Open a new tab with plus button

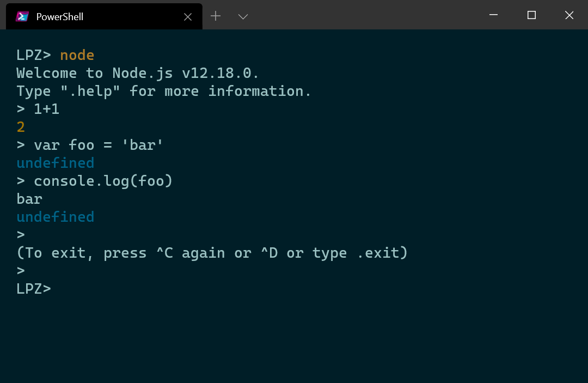pos(216,16)
